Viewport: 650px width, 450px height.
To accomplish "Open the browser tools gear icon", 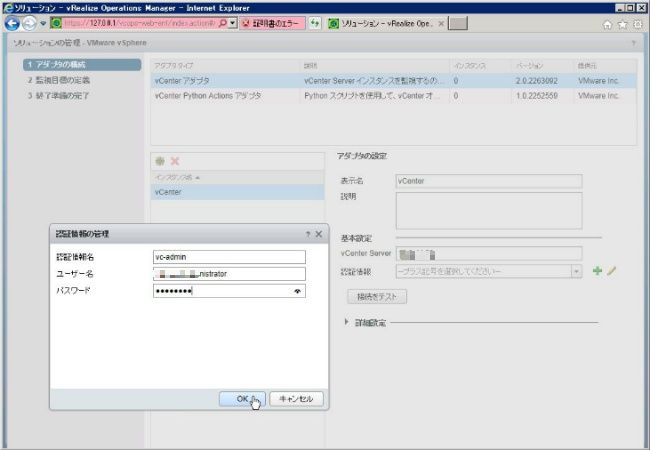I will 638,25.
